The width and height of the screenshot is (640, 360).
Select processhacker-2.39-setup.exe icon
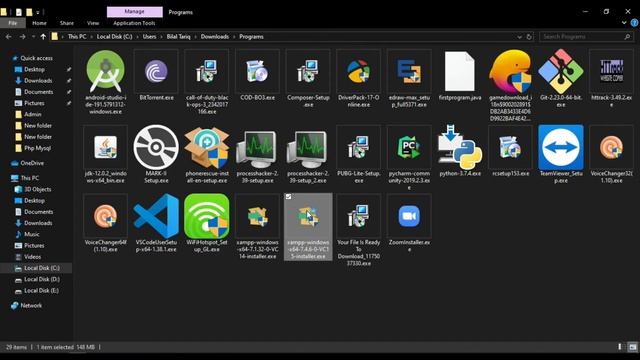(257, 149)
